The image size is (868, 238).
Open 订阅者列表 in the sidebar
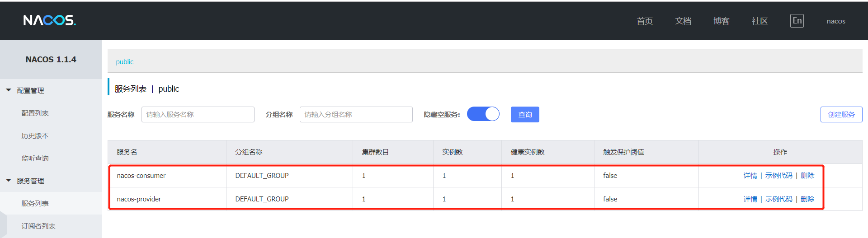[x=38, y=226]
